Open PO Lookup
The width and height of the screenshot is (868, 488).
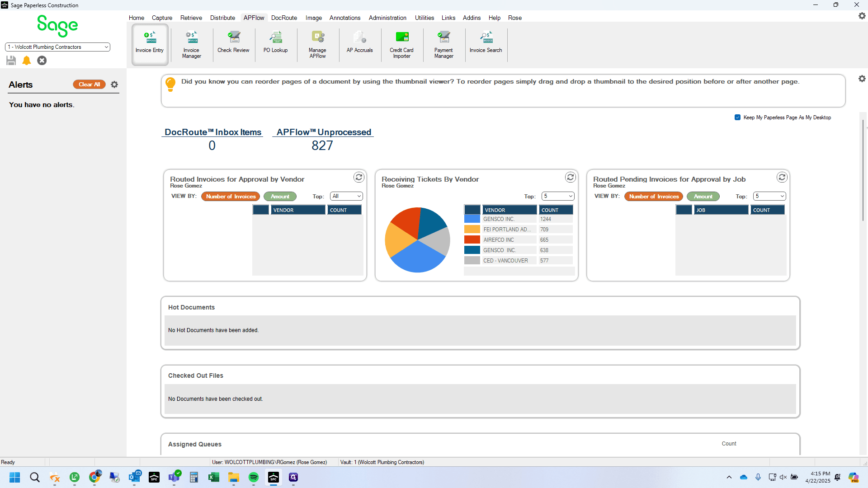275,44
